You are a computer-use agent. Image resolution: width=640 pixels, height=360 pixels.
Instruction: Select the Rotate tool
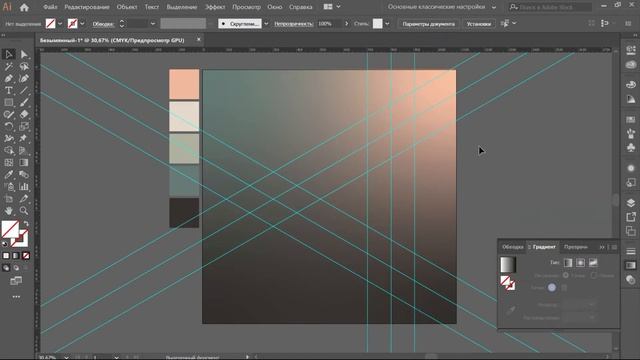coord(9,127)
